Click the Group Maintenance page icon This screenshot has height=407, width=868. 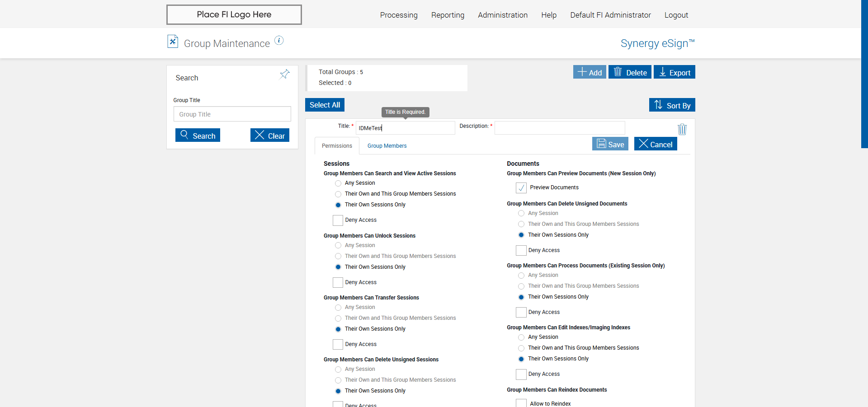click(173, 42)
